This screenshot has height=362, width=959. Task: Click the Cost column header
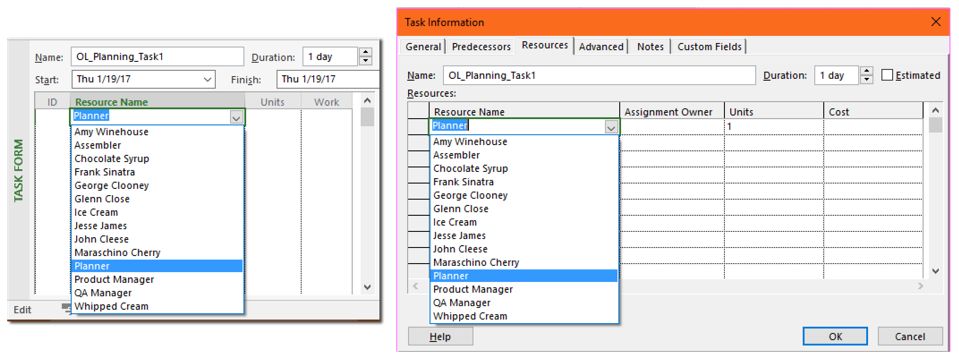pos(873,111)
